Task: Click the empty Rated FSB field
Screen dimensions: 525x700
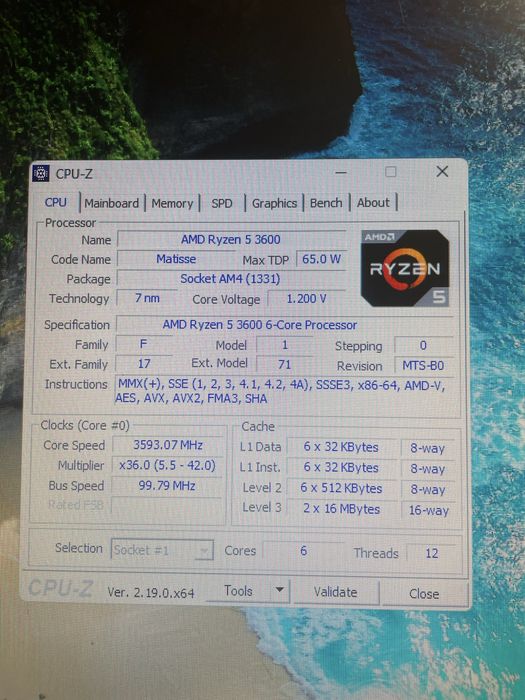Action: coord(166,506)
